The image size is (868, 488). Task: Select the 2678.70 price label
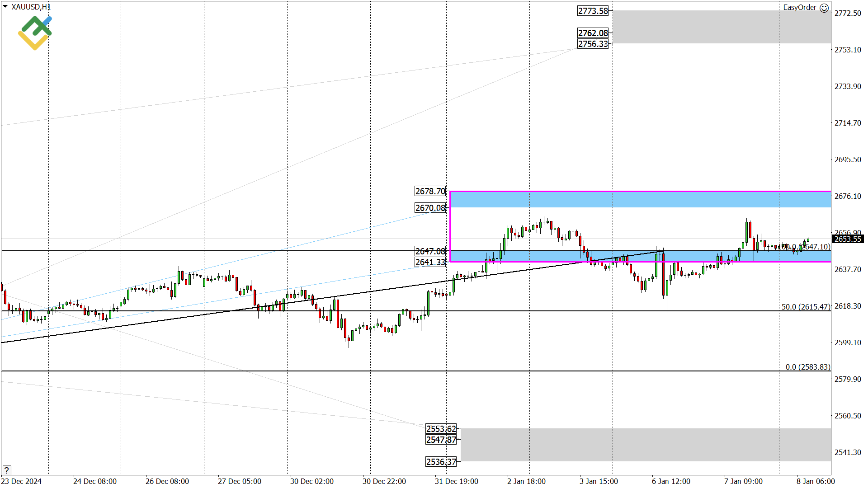(x=430, y=191)
